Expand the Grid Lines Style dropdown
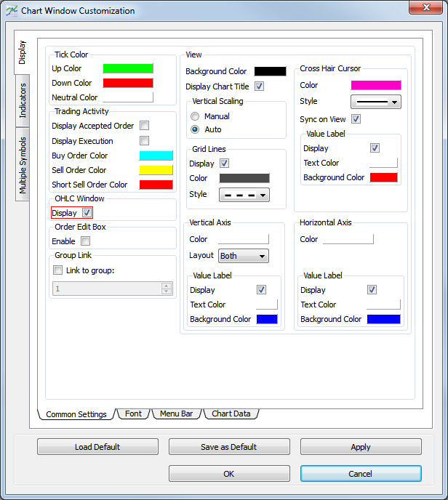The image size is (448, 500). [x=244, y=195]
